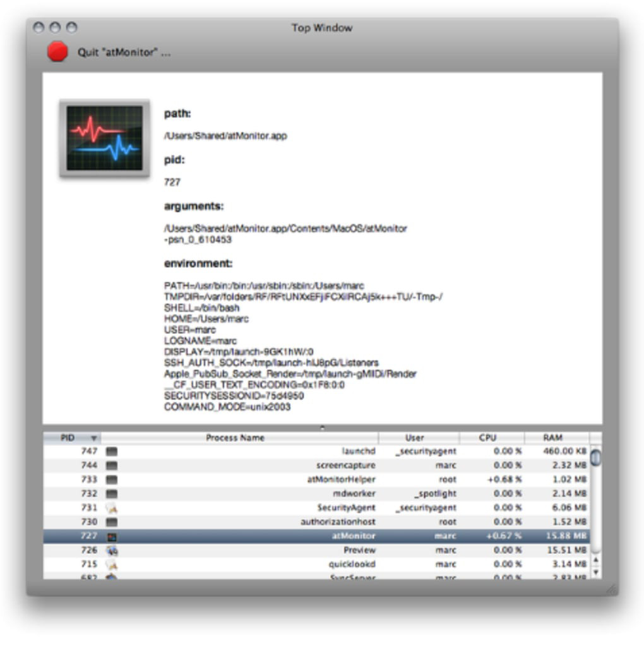This screenshot has width=644, height=648.
Task: Click the -psn_0_610453 argument text
Action: [198, 240]
